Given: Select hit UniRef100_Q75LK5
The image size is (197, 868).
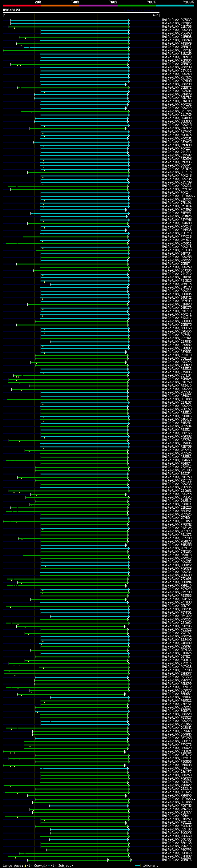Looking at the screenshot, I should click(177, 497).
